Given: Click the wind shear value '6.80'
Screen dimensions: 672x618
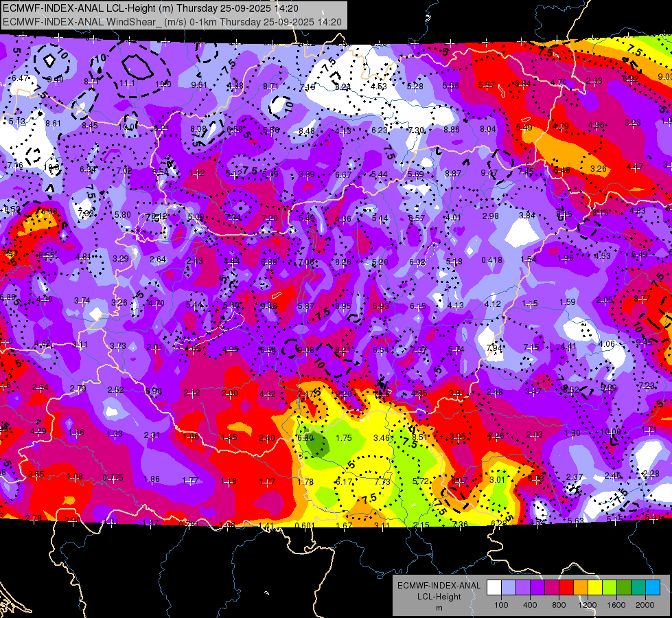Looking at the screenshot, I should click(x=305, y=438).
